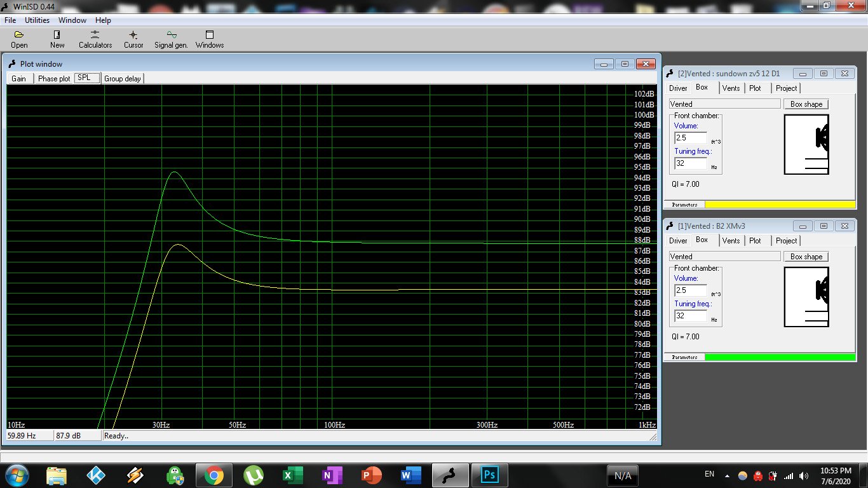Open Driver tab in sundown zv5 window
Viewport: 868px width, 488px height.
pos(678,88)
